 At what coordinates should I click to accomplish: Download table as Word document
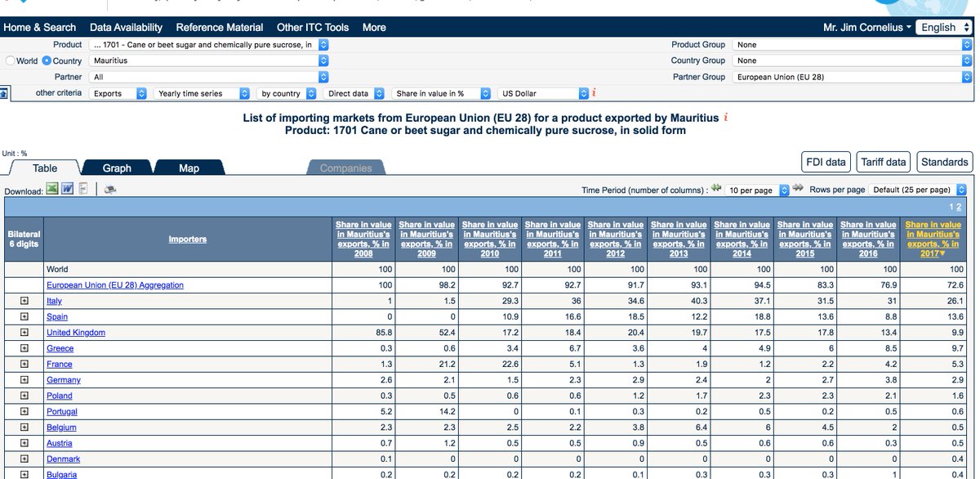tap(68, 189)
